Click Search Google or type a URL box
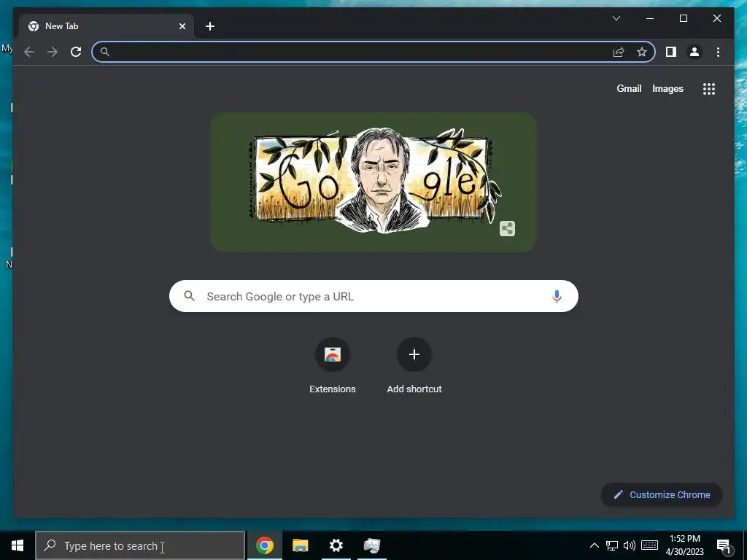The width and height of the screenshot is (747, 560). [x=374, y=296]
